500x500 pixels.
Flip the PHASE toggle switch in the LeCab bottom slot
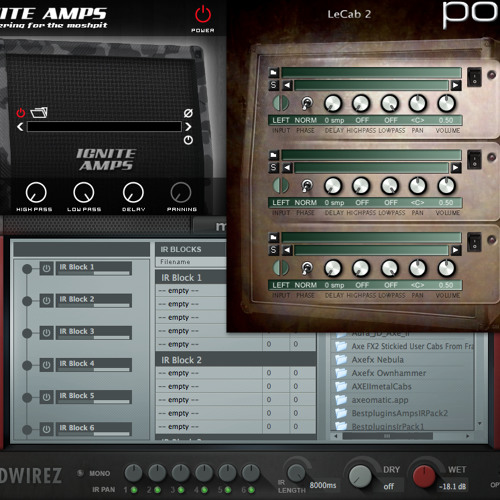307,268
